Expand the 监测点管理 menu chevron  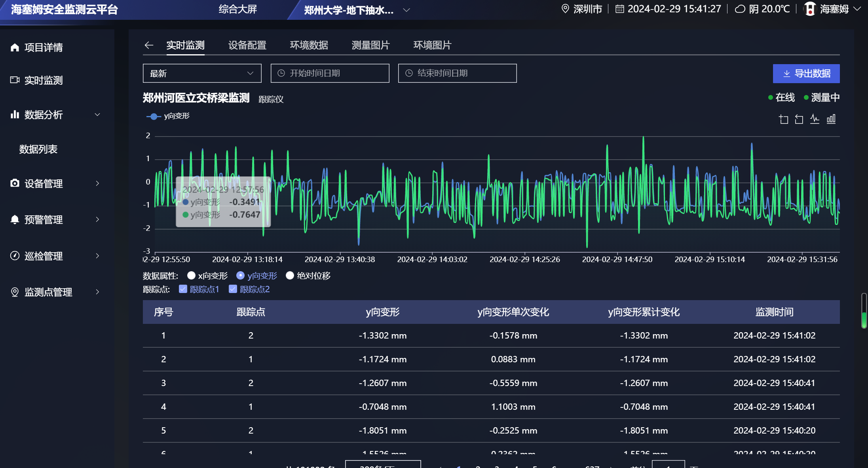97,292
